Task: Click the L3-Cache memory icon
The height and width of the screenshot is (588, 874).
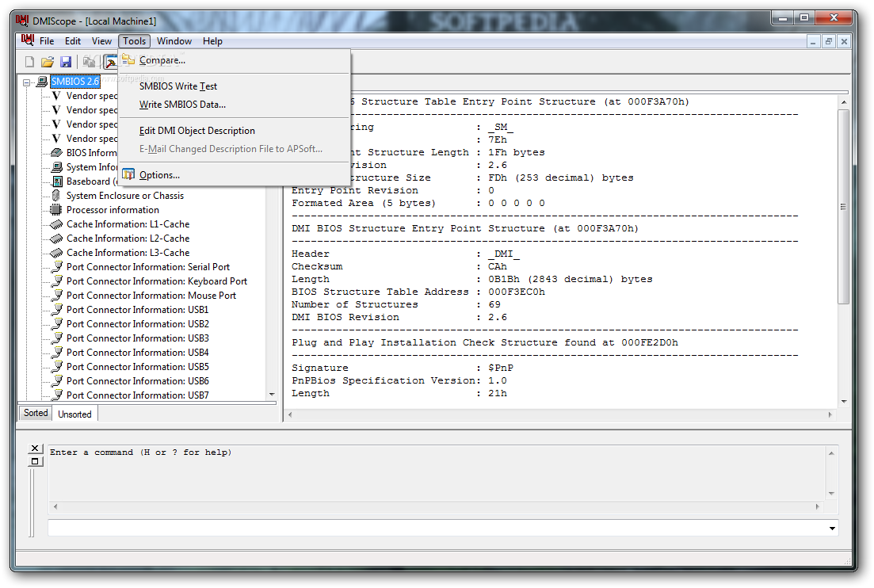Action: (x=56, y=253)
